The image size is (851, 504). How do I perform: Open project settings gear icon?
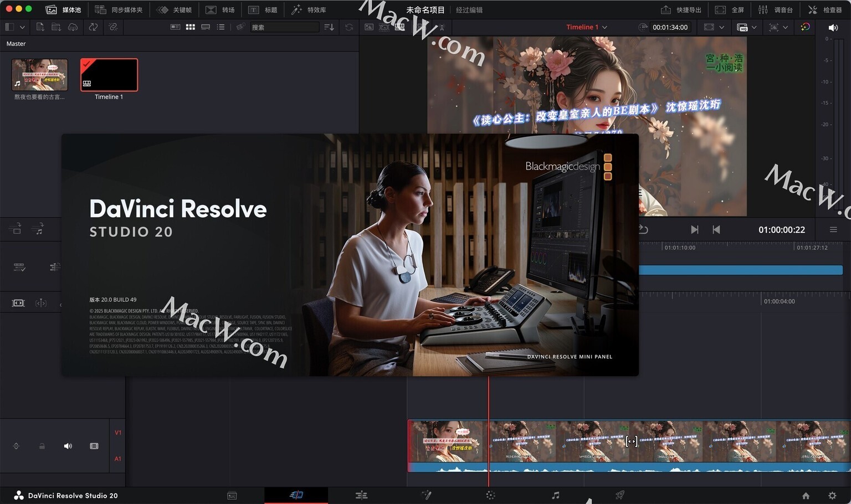click(832, 496)
